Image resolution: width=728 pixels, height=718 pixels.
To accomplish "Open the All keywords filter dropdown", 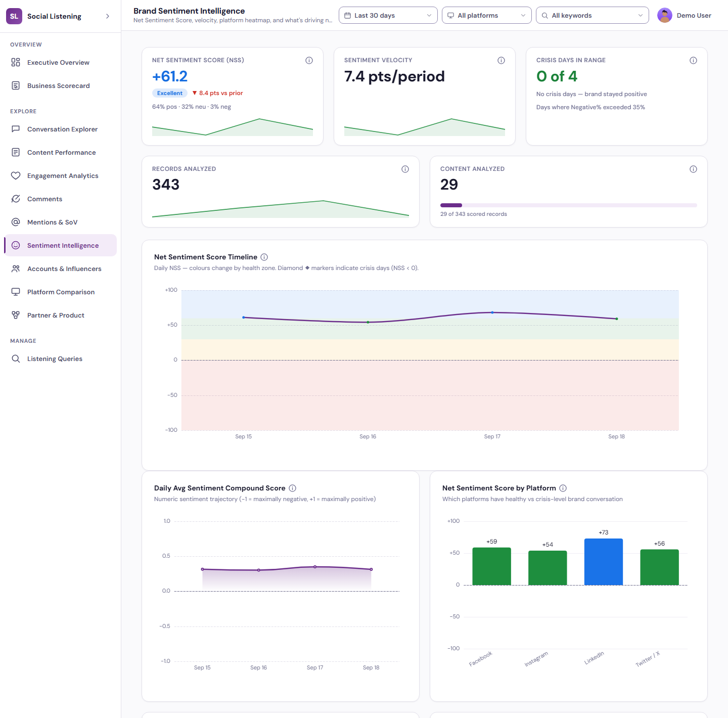I will coord(593,16).
